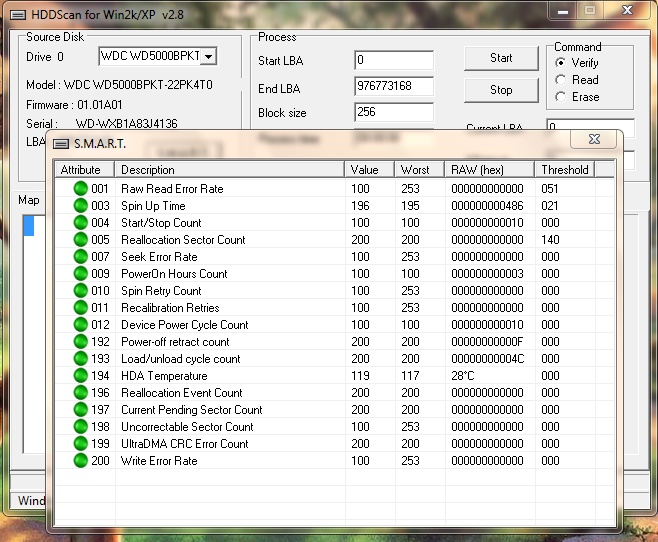Sort by the Worst column header
658x542 pixels.
click(x=419, y=169)
